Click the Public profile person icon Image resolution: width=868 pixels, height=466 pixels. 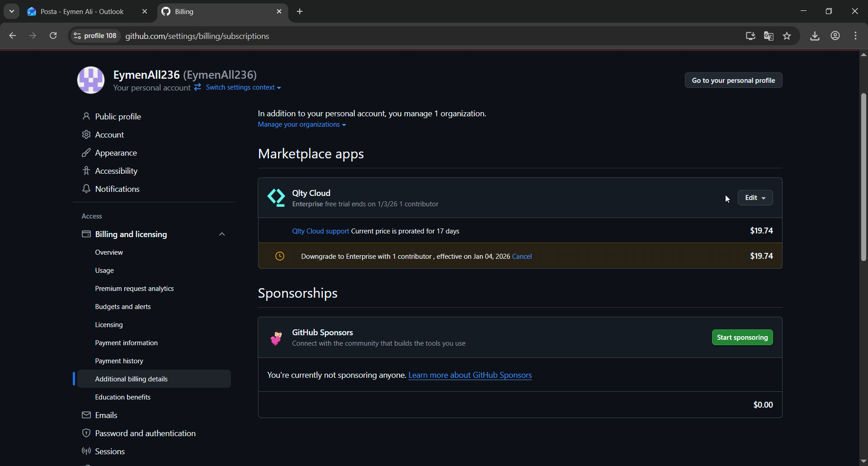pyautogui.click(x=86, y=116)
